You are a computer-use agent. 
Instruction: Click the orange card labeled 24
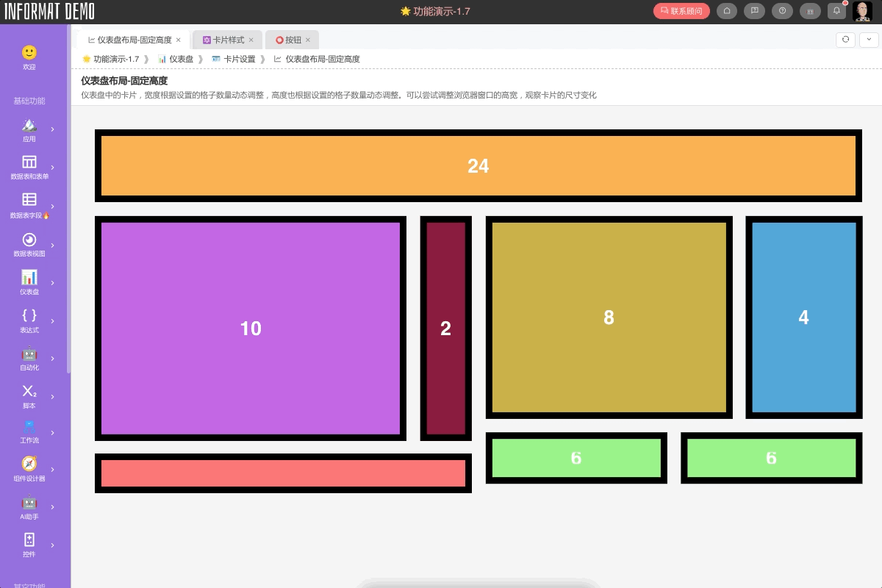click(x=478, y=166)
